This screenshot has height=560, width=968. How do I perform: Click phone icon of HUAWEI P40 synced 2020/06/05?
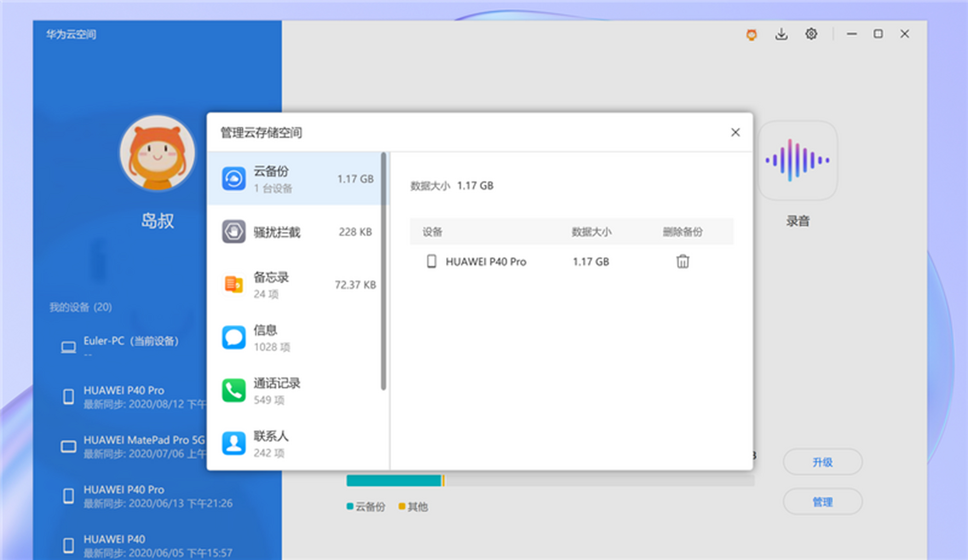(x=69, y=545)
